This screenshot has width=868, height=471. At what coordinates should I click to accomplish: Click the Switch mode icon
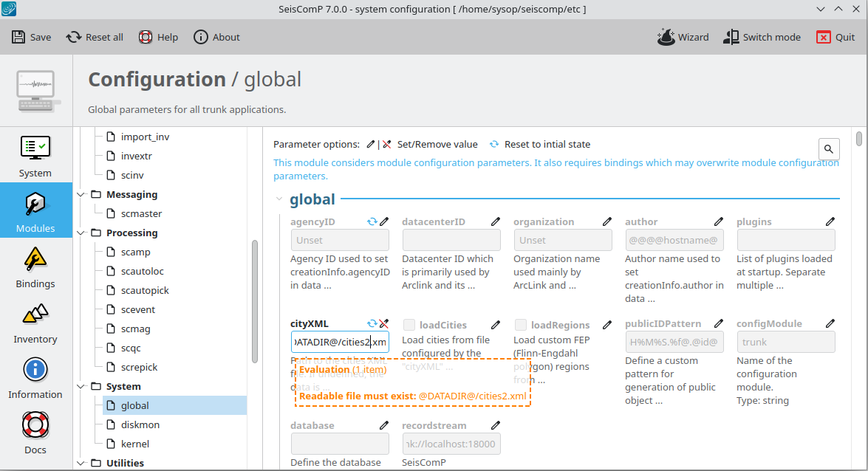coord(731,37)
